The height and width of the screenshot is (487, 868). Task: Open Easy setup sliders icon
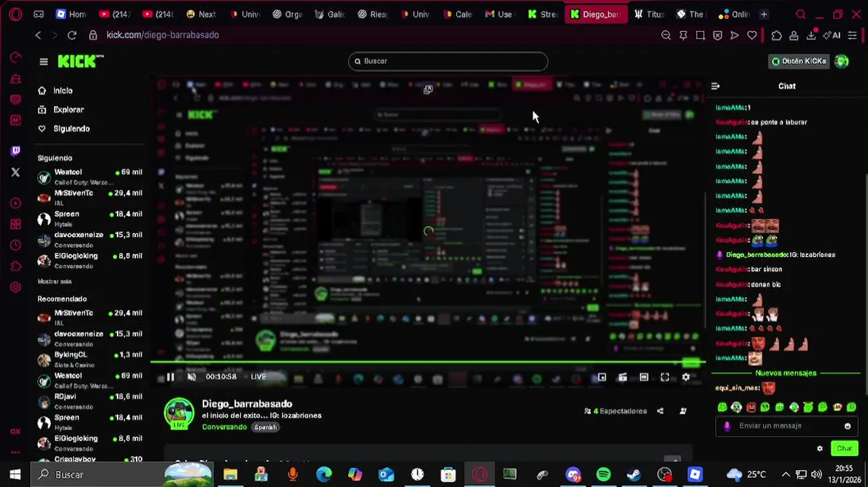[852, 35]
